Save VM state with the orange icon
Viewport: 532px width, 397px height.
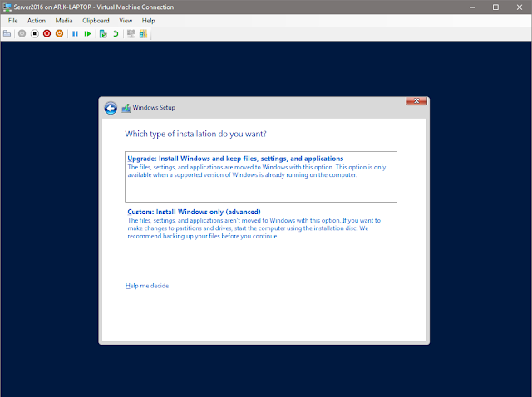[x=59, y=33]
